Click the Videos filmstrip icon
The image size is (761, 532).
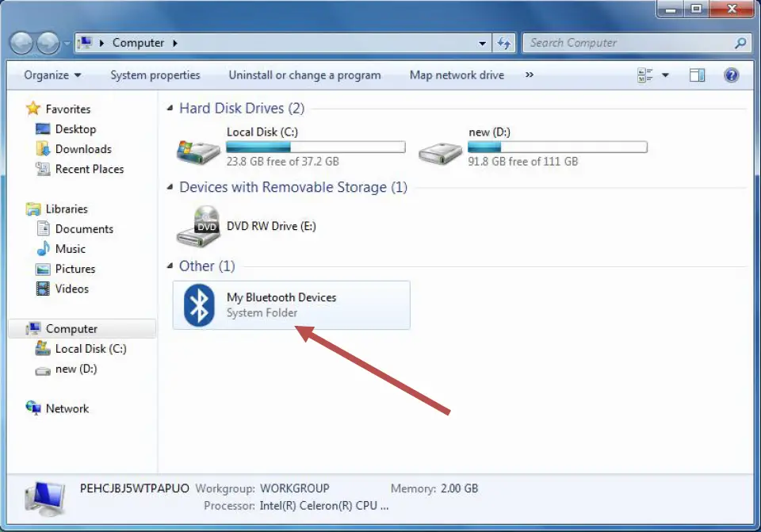pos(43,289)
